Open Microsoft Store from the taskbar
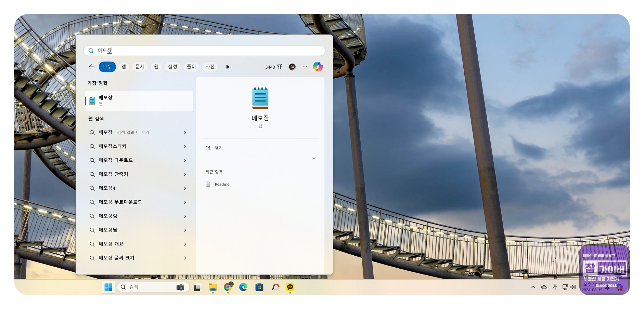This screenshot has width=644, height=309. click(259, 287)
